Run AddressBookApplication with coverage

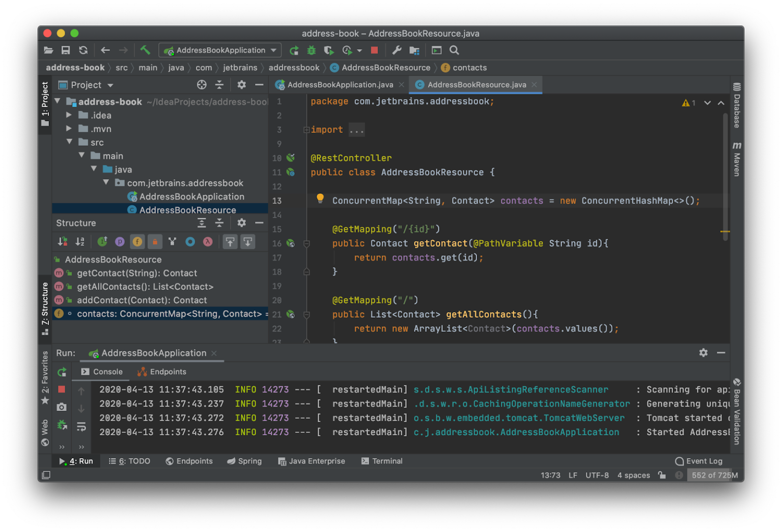tap(328, 50)
